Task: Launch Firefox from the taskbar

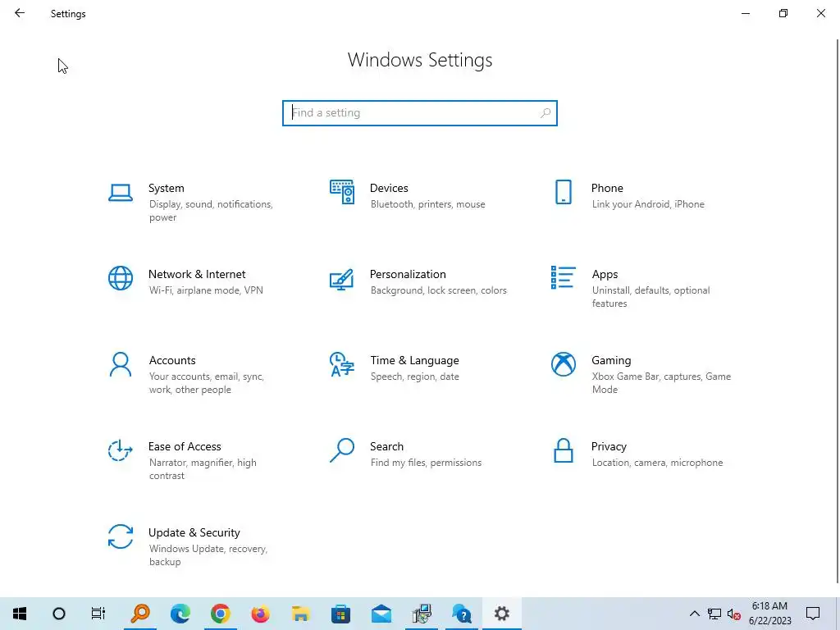Action: click(x=260, y=614)
